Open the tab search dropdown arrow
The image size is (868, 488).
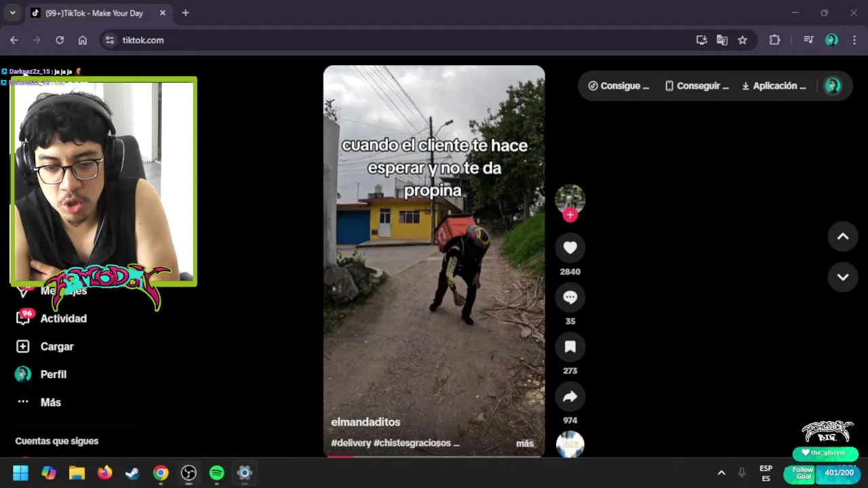pyautogui.click(x=12, y=13)
